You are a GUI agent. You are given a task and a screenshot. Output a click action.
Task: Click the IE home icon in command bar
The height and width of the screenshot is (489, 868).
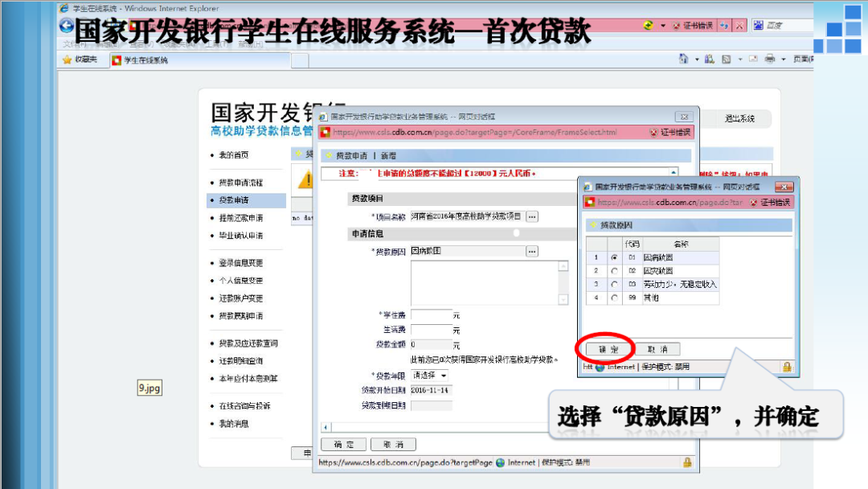click(x=684, y=59)
